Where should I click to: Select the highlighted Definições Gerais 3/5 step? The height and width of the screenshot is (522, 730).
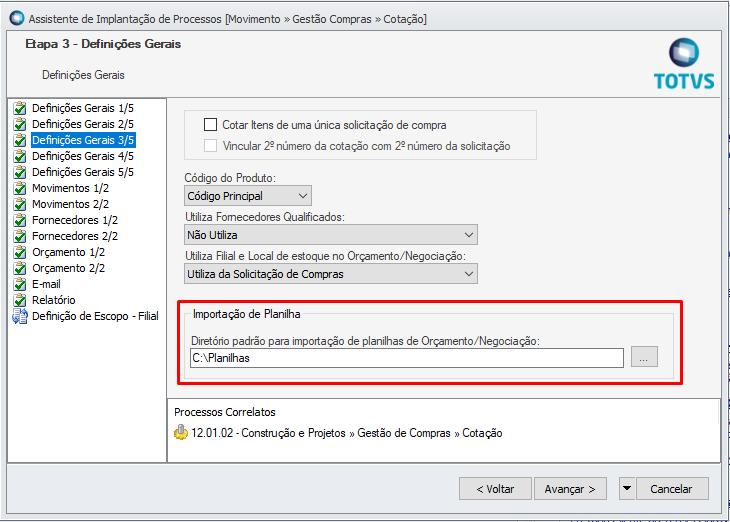pos(83,140)
